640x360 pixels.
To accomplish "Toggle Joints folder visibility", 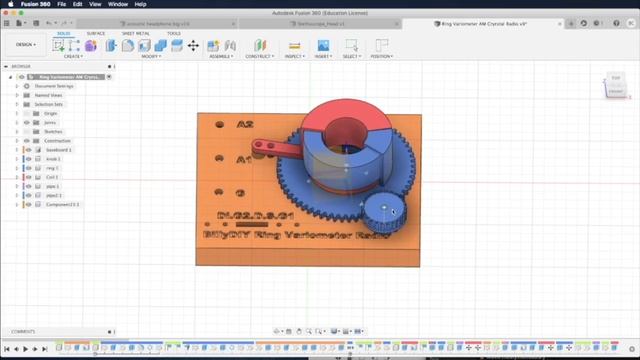I will (27, 122).
